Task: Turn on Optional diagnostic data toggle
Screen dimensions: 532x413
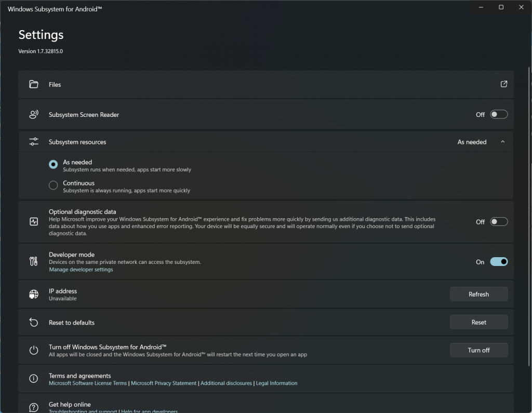Action: 499,222
